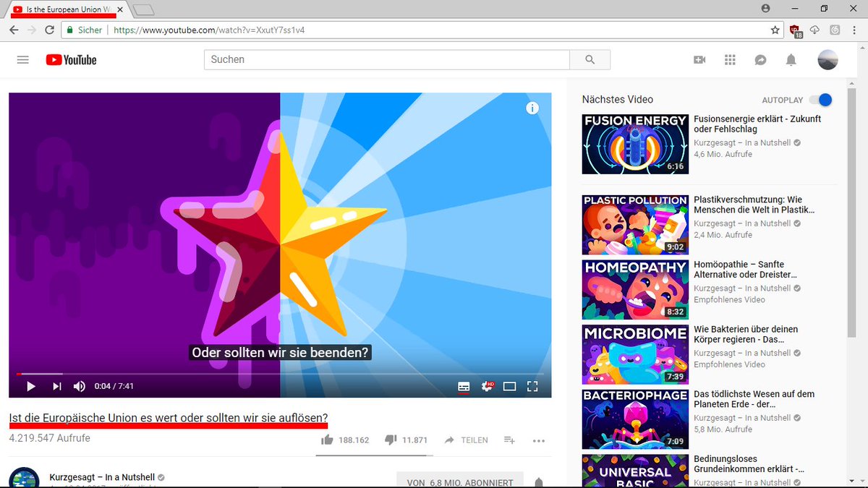Enter fullscreen mode
The width and height of the screenshot is (868, 488).
(532, 386)
